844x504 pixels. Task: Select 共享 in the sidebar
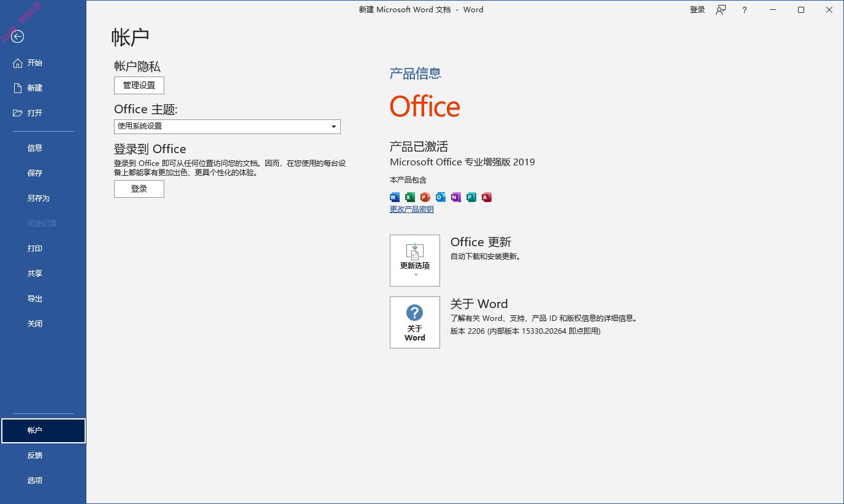[x=43, y=274]
